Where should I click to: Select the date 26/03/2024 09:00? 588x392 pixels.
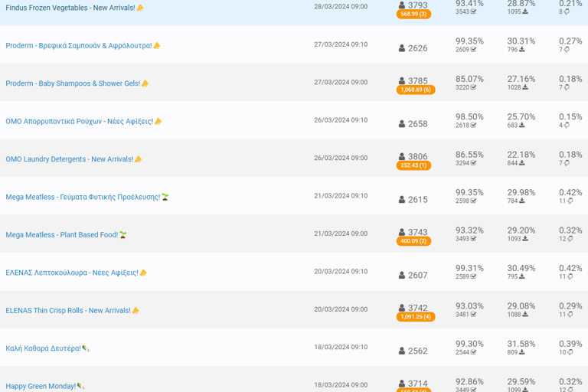coord(341,158)
